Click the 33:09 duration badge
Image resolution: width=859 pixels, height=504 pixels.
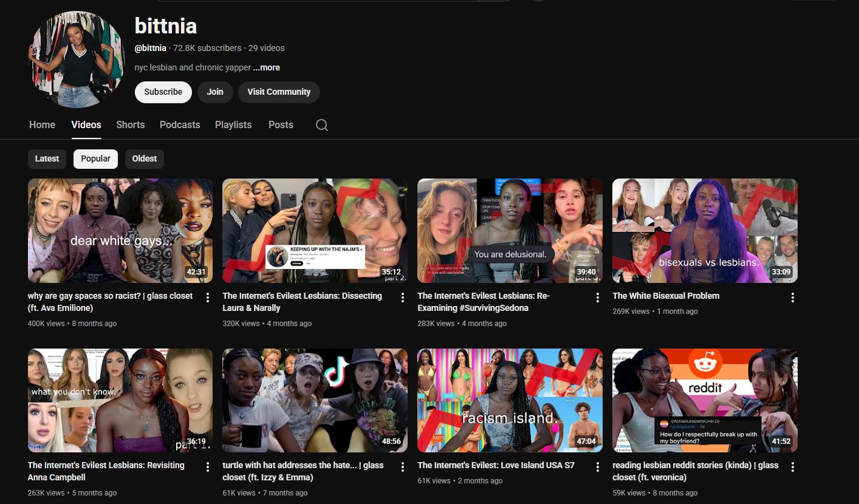coord(781,272)
